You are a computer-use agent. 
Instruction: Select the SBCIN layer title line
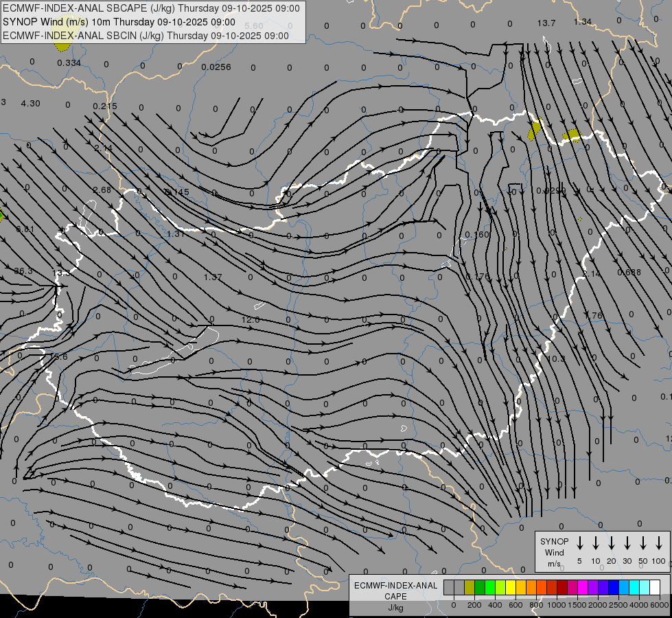tap(146, 35)
